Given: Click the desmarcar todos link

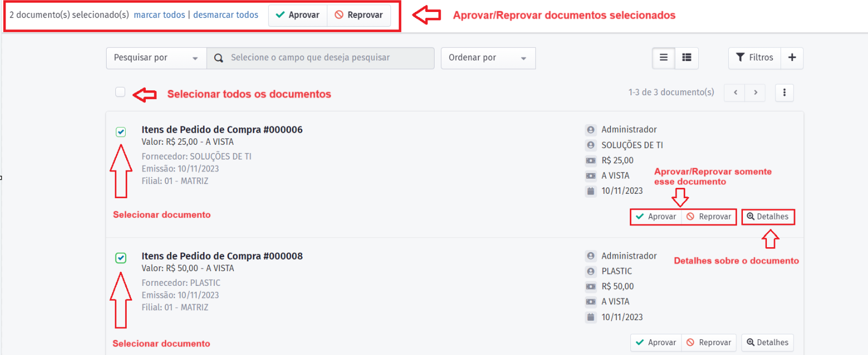Looking at the screenshot, I should point(226,15).
